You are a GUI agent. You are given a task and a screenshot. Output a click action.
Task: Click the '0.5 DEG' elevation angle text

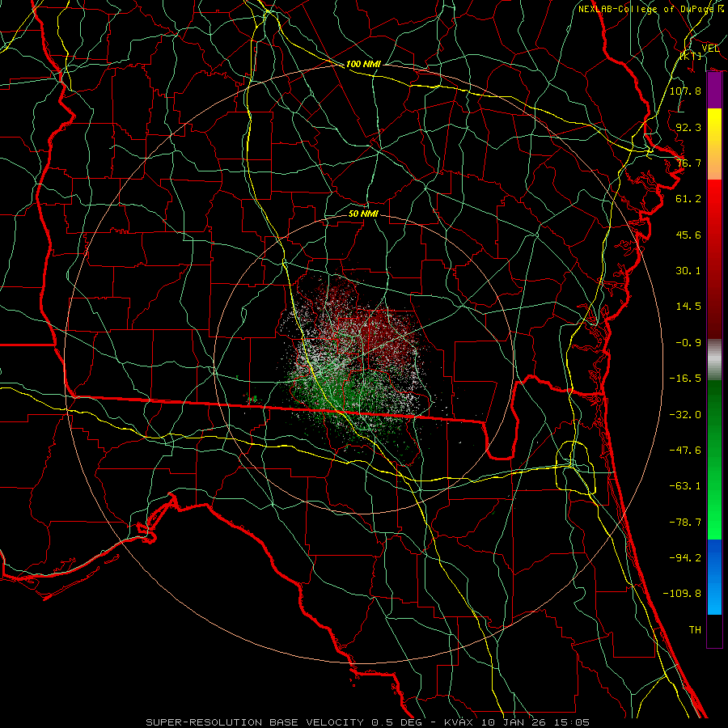[x=396, y=722]
